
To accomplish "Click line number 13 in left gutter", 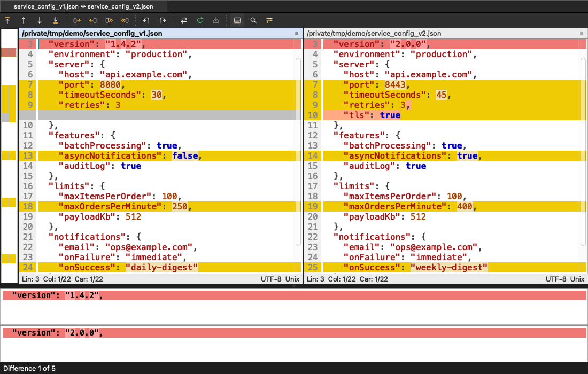I will click(28, 155).
